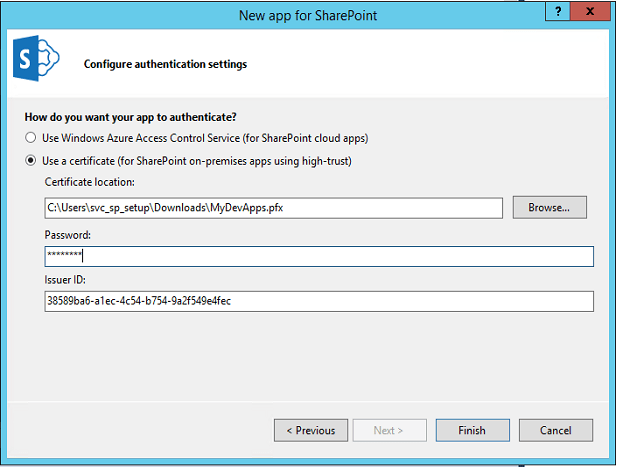Click the Finish button

[473, 430]
